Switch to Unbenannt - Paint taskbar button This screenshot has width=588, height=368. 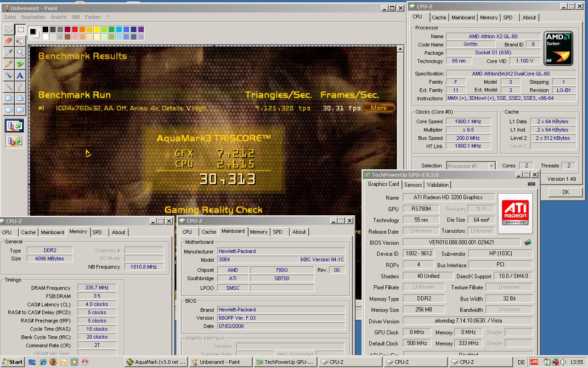[x=220, y=362]
